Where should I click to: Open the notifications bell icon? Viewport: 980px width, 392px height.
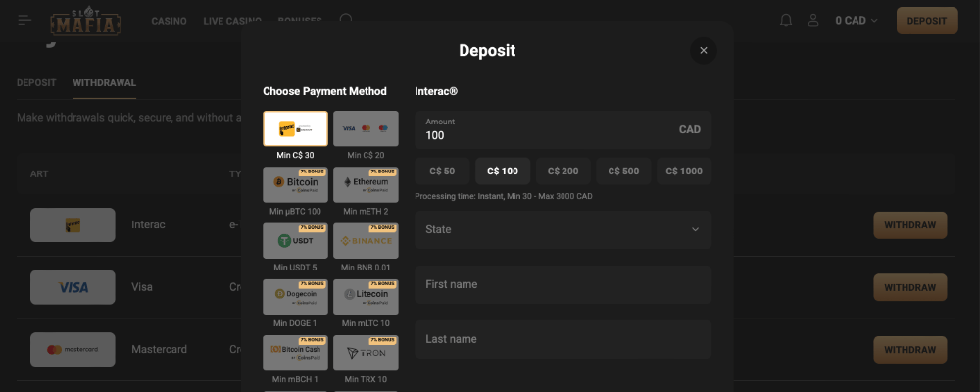[786, 20]
